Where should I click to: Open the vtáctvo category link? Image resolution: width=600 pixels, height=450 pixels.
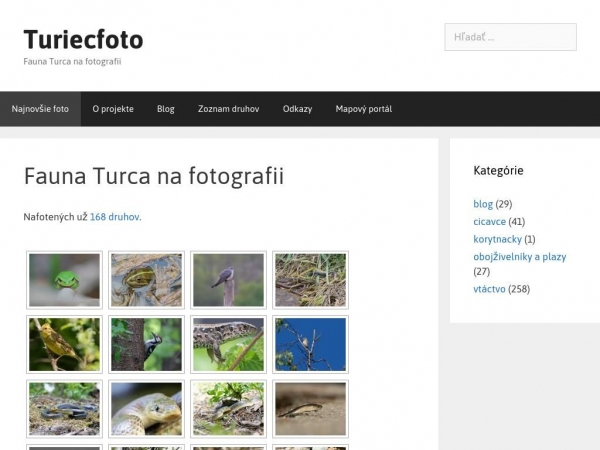(x=489, y=289)
